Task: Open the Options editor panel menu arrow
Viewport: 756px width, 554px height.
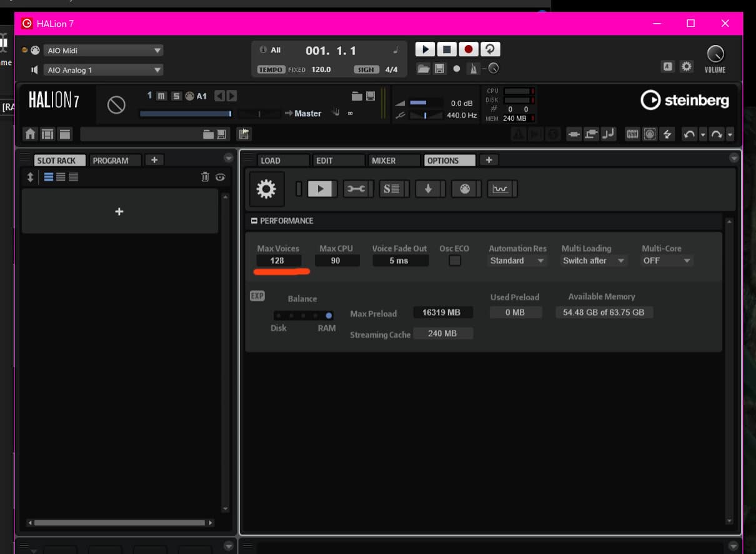Action: pos(734,158)
